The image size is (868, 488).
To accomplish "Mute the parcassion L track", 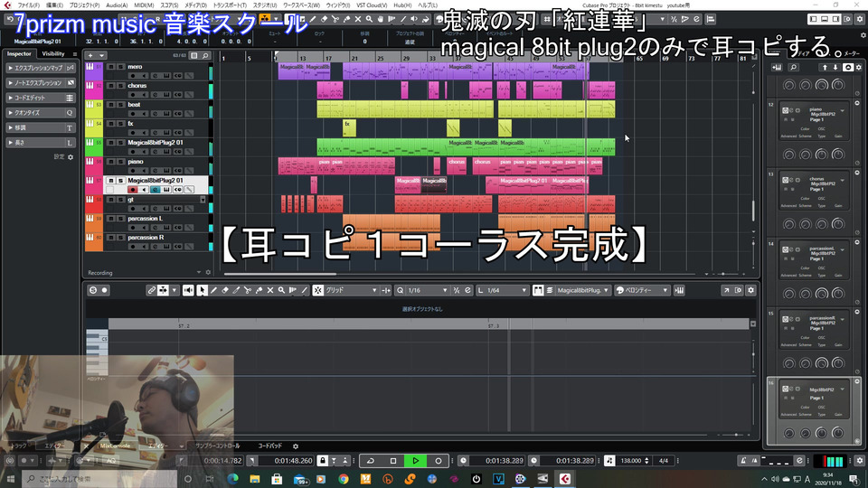I will pyautogui.click(x=110, y=219).
